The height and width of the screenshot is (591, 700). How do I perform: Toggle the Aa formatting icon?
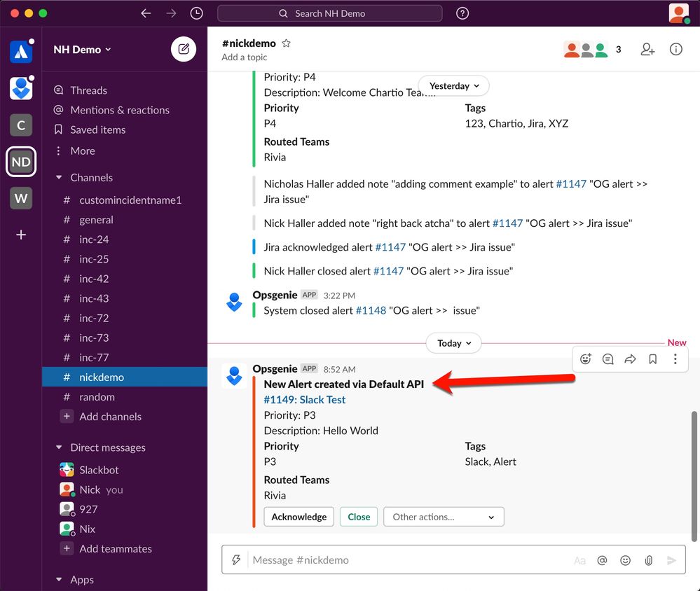[579, 560]
